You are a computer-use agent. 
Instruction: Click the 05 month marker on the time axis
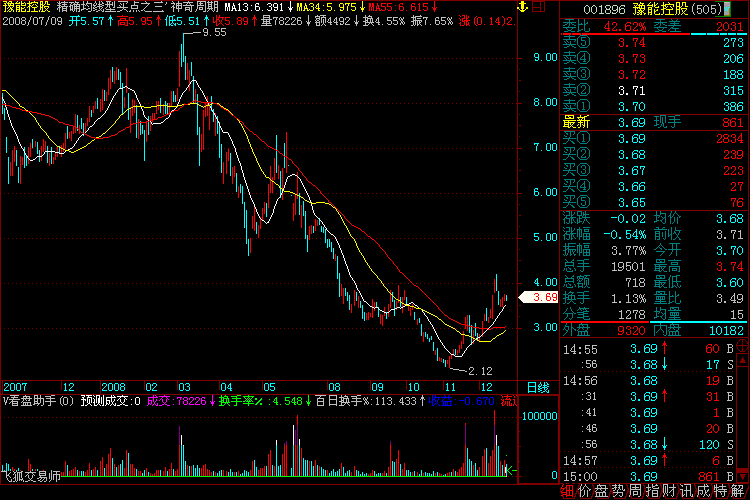(x=269, y=387)
